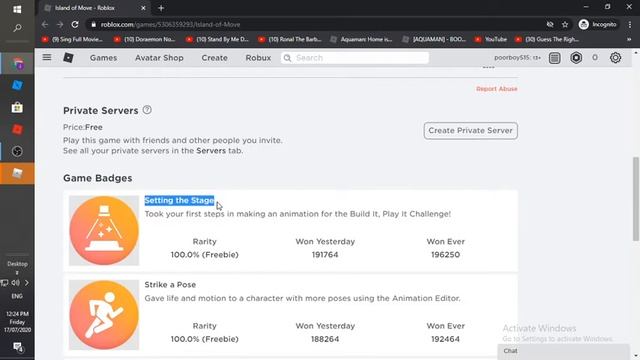Open the Aquaman: Home bookmark

pos(361,40)
